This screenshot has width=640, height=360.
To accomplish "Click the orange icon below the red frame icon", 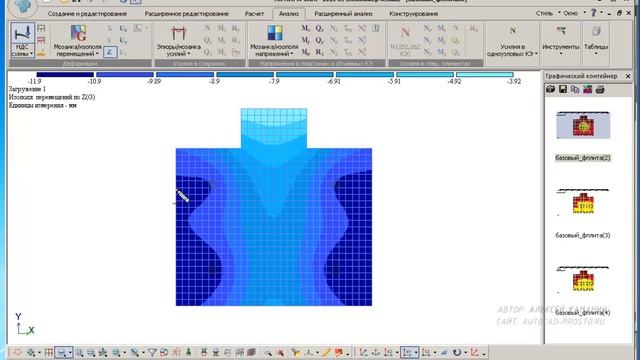I will tap(41, 53).
